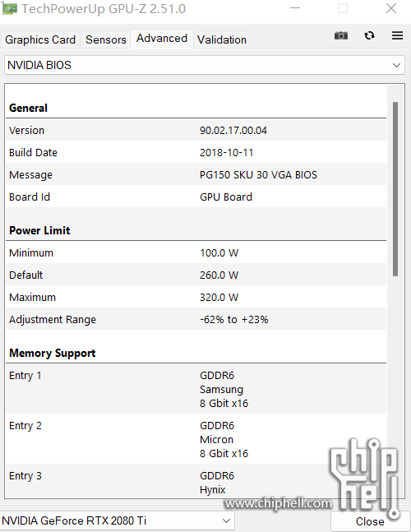Take a screenshot with the camera icon
The width and height of the screenshot is (411, 532).
pyautogui.click(x=341, y=35)
